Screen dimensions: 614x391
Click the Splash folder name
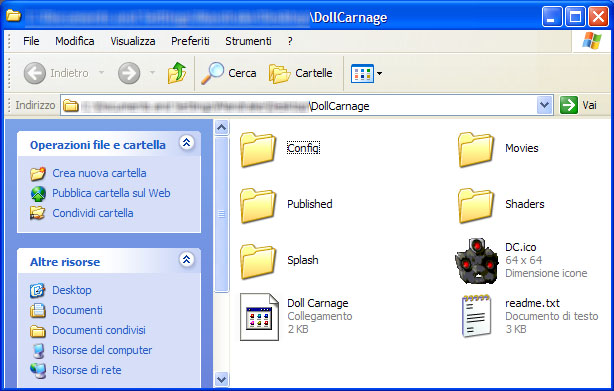(x=303, y=260)
